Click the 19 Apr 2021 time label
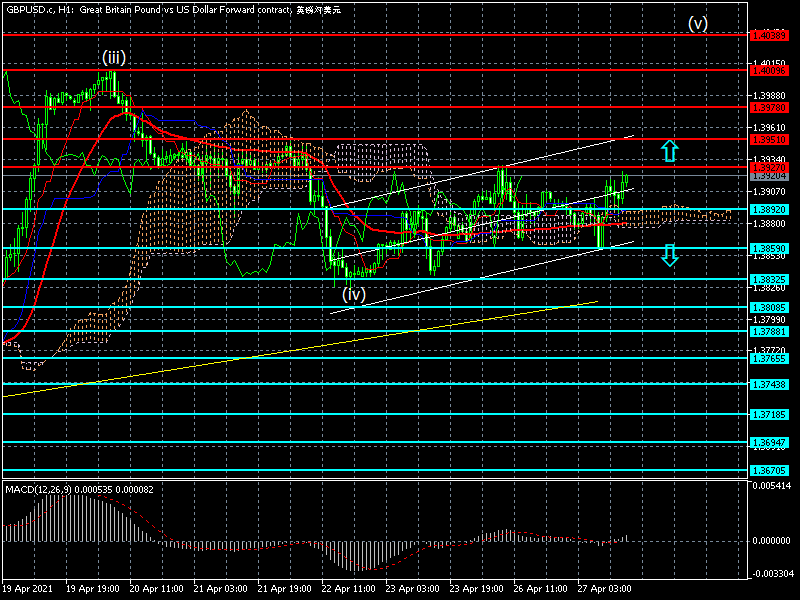 [28, 589]
